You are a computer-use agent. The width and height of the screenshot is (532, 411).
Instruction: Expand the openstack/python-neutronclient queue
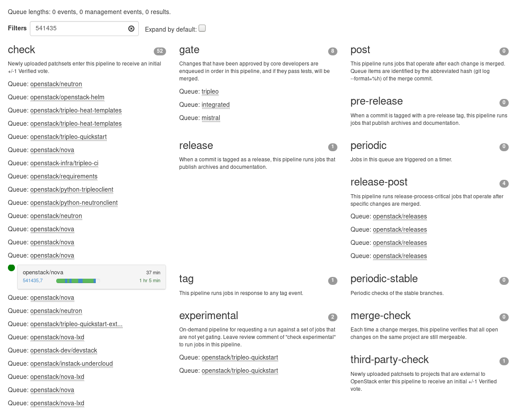pyautogui.click(x=74, y=203)
